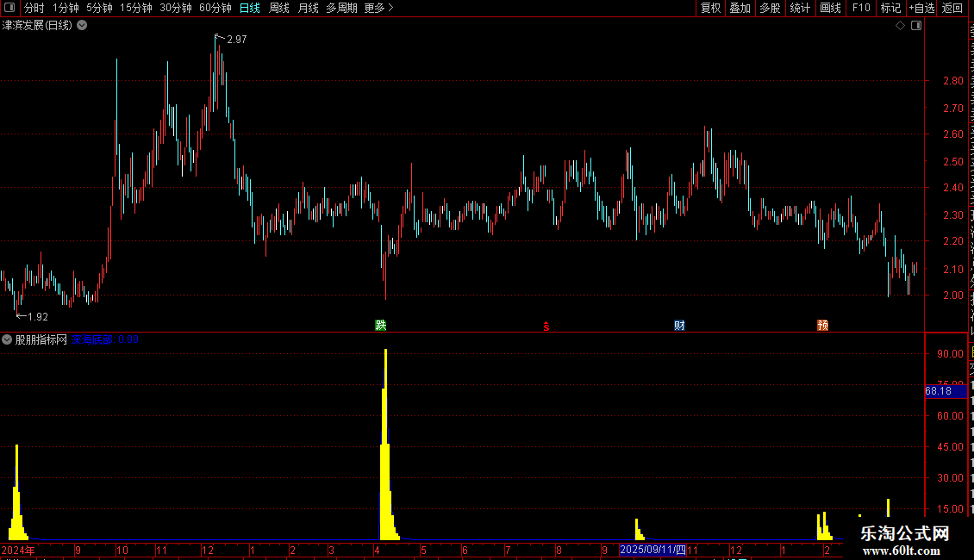Screen dimensions: 974x560
Task: Open 多周期 multi-period view
Action: tap(341, 8)
